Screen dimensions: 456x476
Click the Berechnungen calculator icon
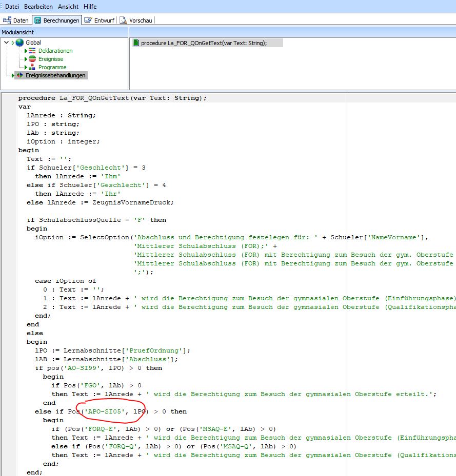37,20
